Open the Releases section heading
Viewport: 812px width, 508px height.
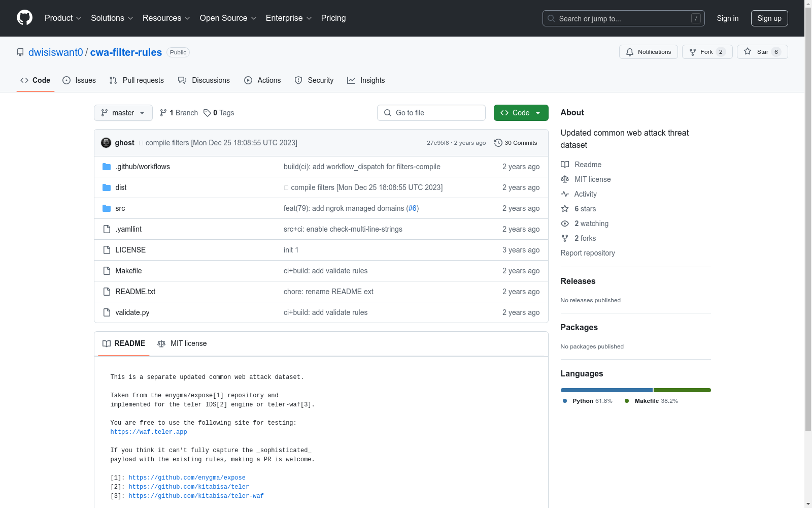point(578,281)
